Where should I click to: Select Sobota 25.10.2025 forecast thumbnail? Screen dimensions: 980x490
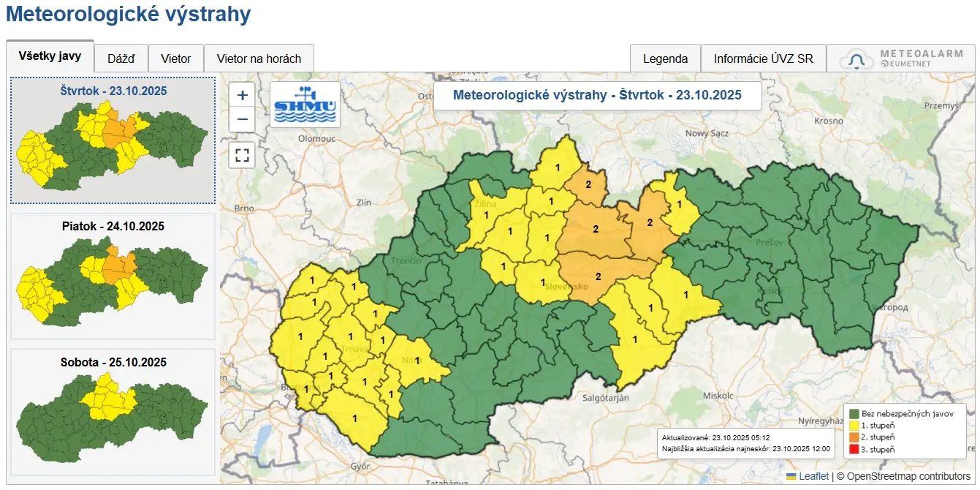[113, 411]
